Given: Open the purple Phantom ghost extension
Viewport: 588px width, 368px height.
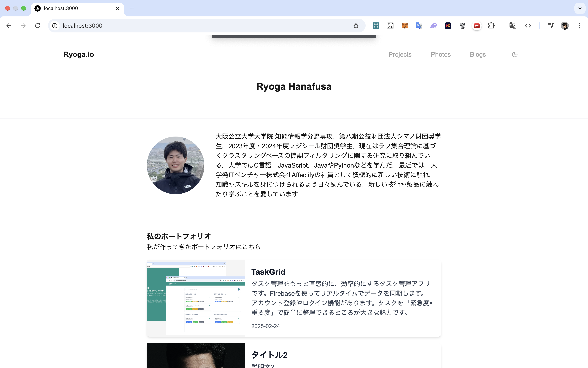Looking at the screenshot, I should [433, 26].
